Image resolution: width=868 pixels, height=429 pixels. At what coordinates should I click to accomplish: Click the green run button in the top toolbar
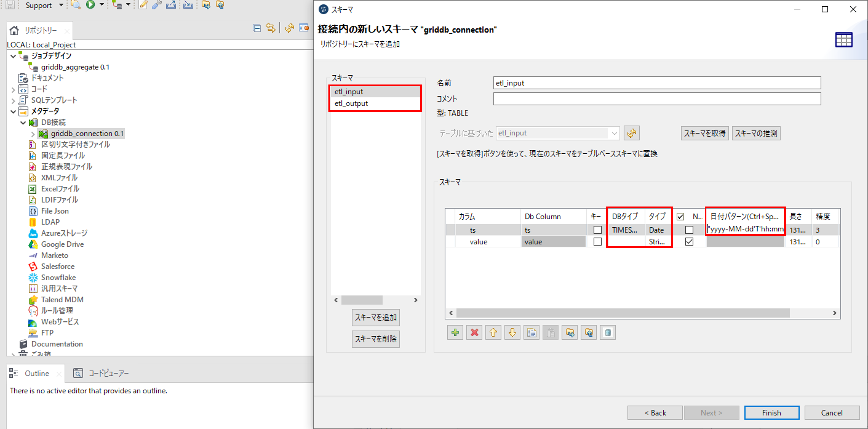tap(90, 5)
